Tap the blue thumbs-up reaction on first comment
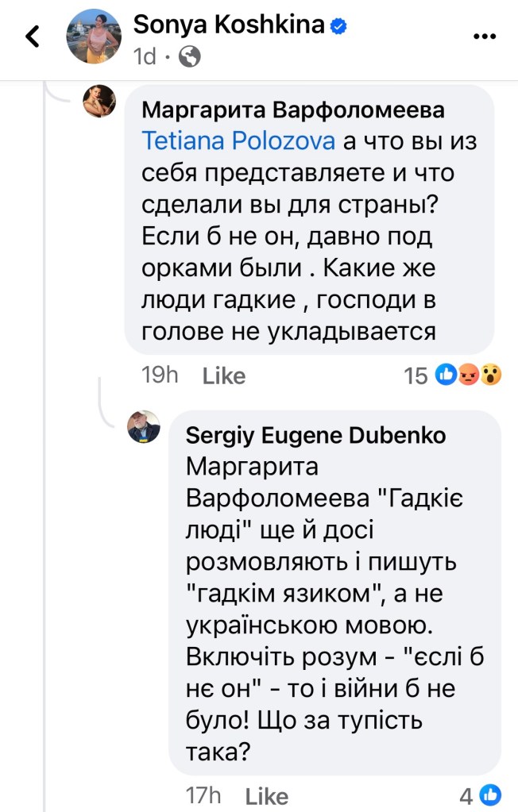Screen dimensions: 518x812 (x=447, y=375)
